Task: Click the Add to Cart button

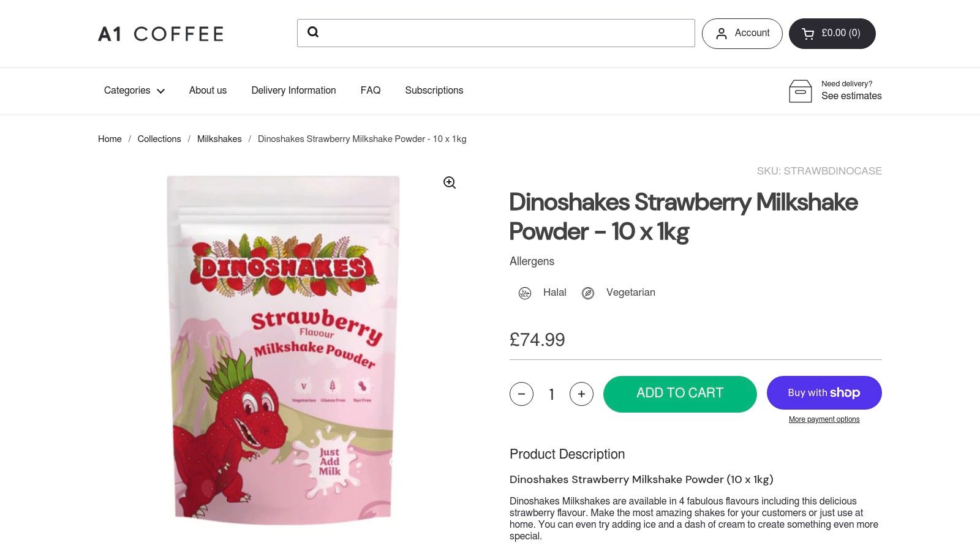Action: 680,394
